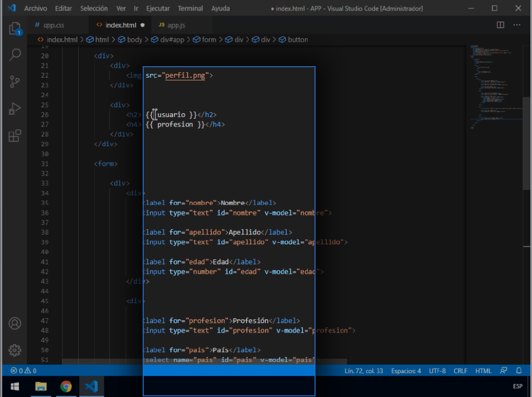Switch to the app.css tab

pyautogui.click(x=54, y=25)
